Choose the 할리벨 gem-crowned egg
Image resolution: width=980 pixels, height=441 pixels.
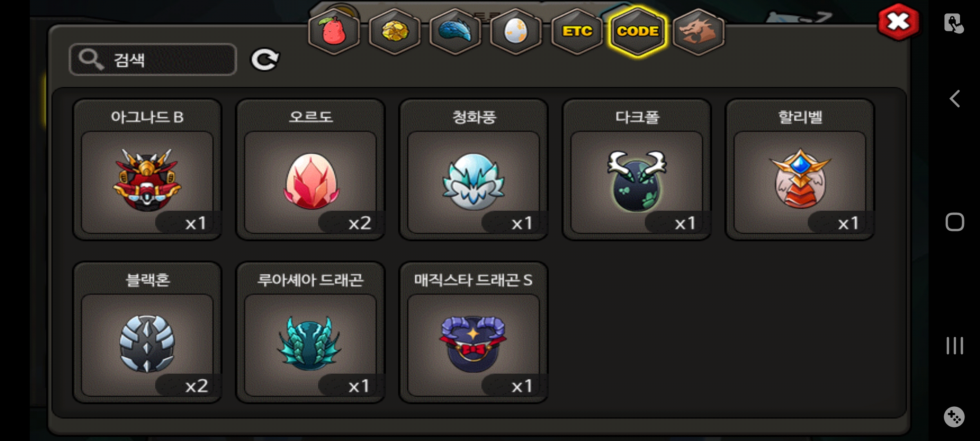click(x=800, y=169)
